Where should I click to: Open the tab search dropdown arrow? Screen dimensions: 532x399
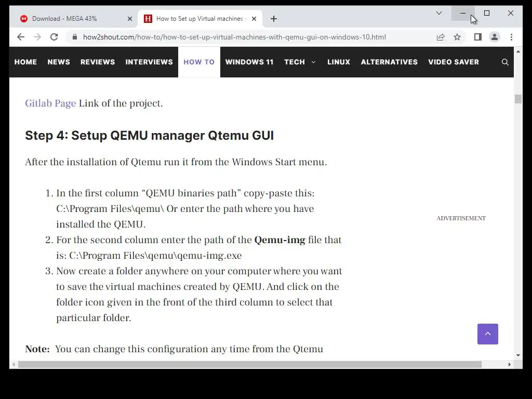coord(438,13)
